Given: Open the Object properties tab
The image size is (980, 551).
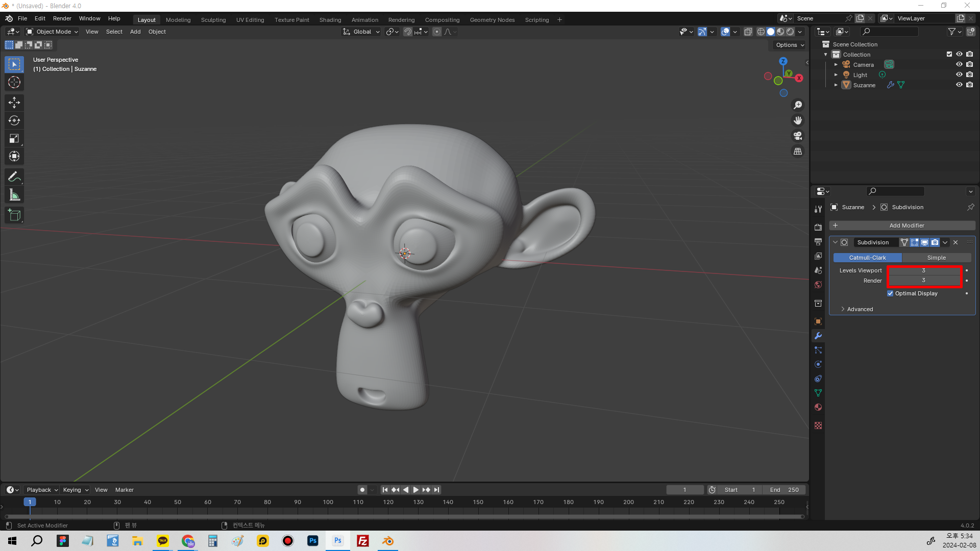Looking at the screenshot, I should pos(818,321).
